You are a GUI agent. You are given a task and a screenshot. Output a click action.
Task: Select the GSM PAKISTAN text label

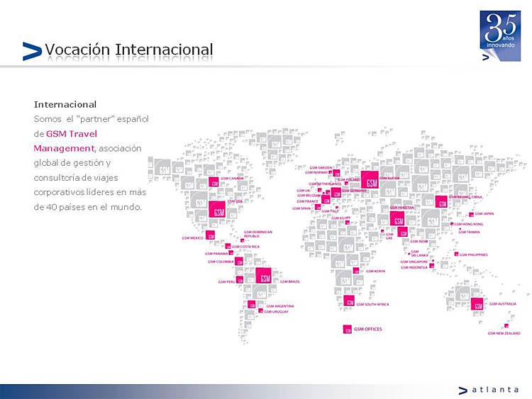[x=402, y=208]
